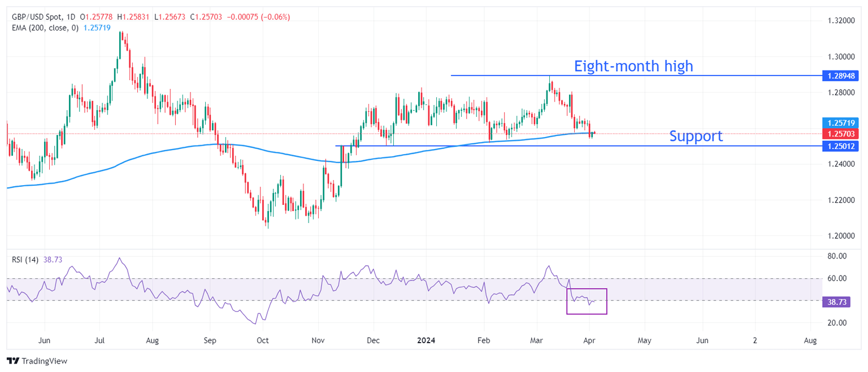Click the blue EMA price tag 1.25719
Viewport: 868px width, 372px height.
[840, 122]
